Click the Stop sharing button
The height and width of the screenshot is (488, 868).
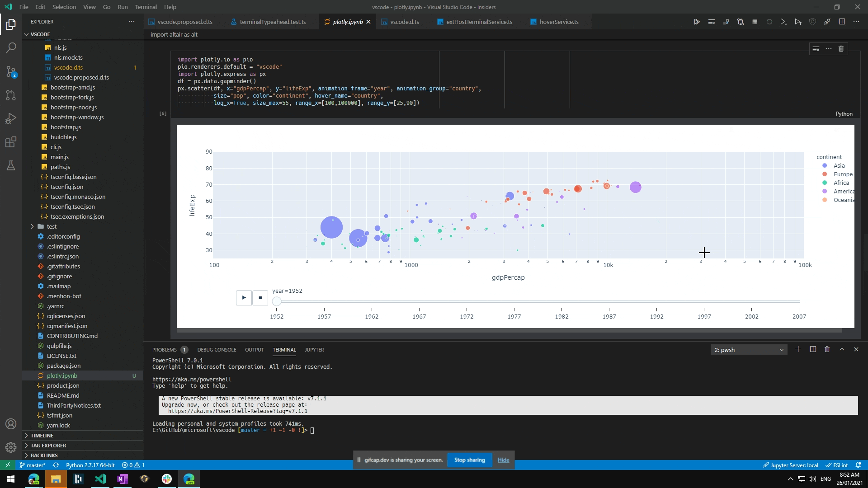click(x=469, y=460)
